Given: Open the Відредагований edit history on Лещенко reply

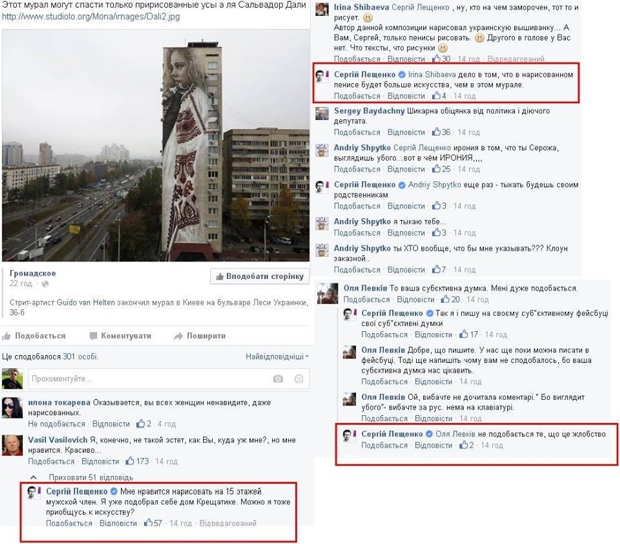Looking at the screenshot, I should [x=228, y=523].
